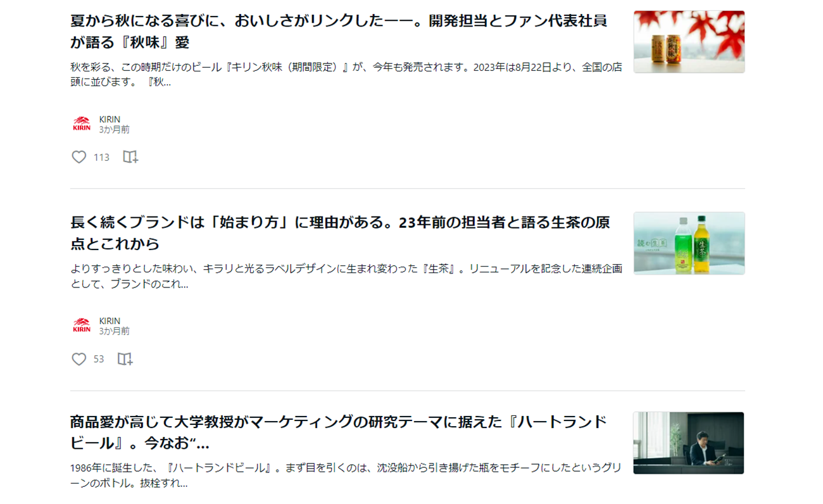Add the 生茶 article to a magazine
Viewport: 823px width, 504px height.
click(x=125, y=359)
